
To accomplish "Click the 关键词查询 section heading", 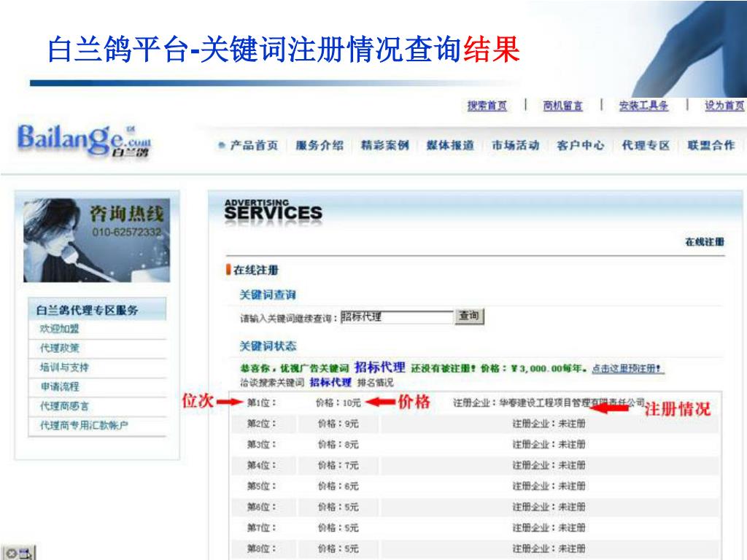I will [x=268, y=295].
